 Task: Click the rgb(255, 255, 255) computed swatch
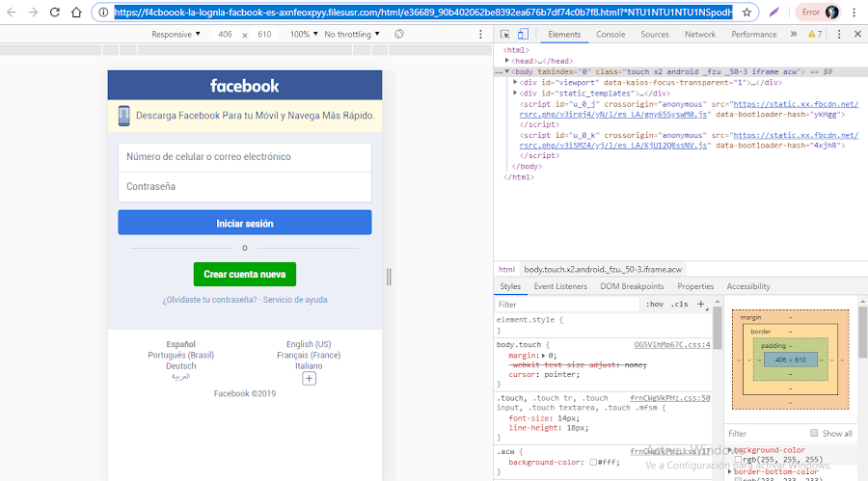coord(738,460)
